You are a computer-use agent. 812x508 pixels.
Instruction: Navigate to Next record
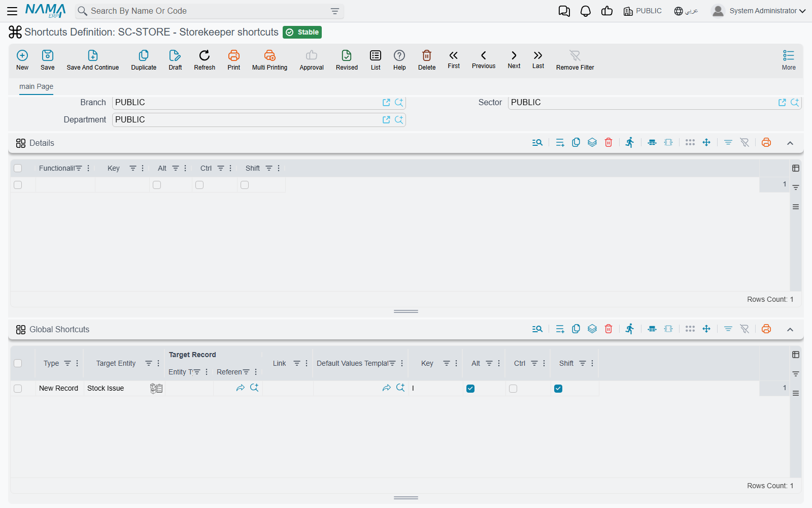coord(514,59)
